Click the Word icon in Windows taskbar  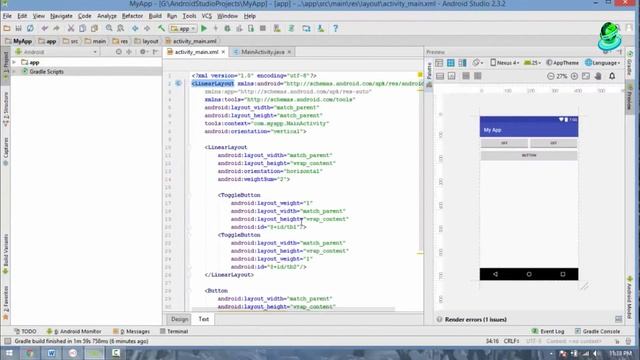pyautogui.click(x=51, y=353)
